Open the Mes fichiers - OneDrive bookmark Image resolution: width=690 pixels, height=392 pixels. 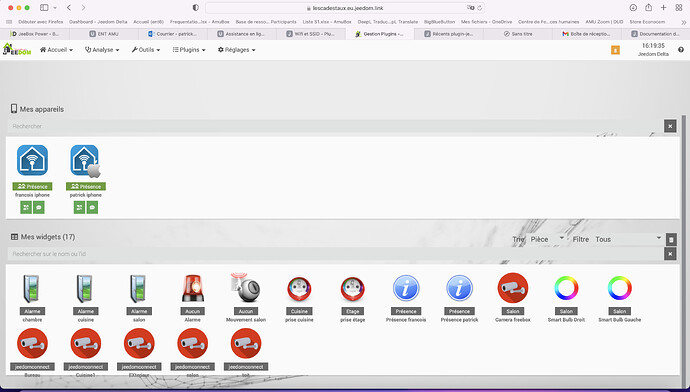point(486,22)
